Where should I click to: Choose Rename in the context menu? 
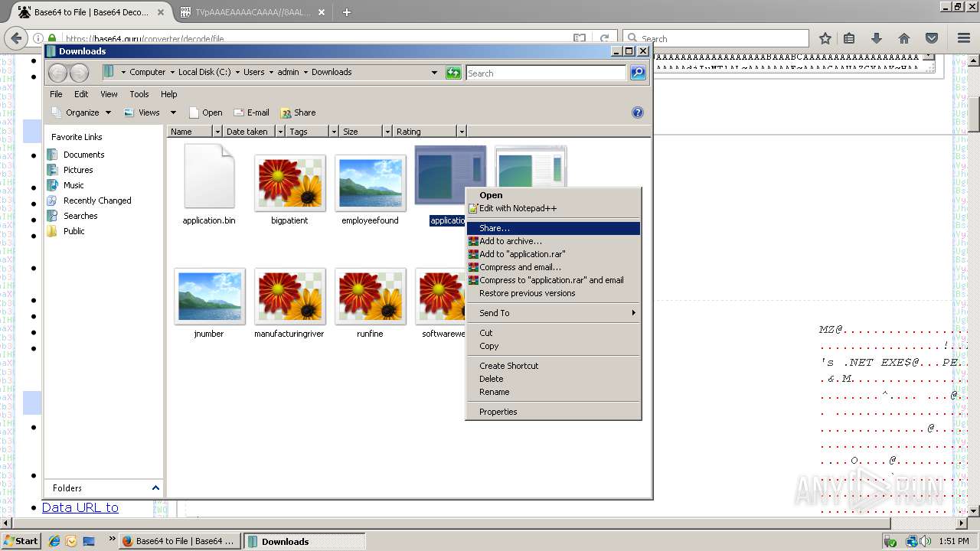pyautogui.click(x=554, y=392)
